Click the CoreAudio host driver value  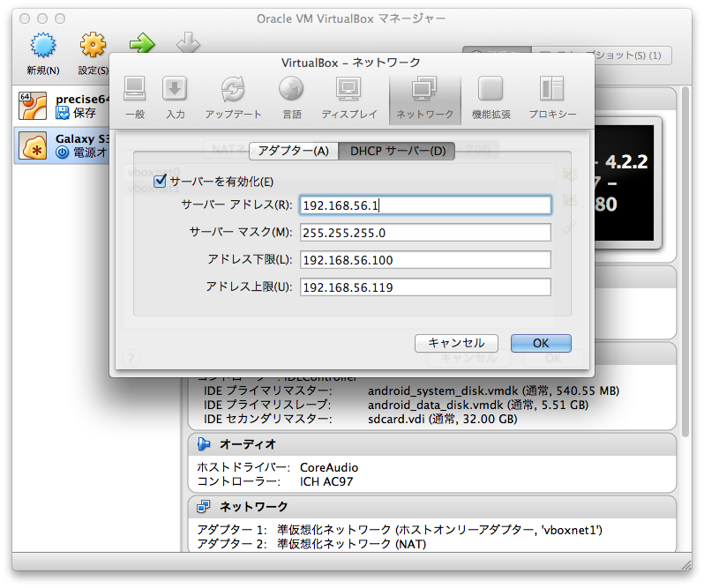(x=329, y=467)
